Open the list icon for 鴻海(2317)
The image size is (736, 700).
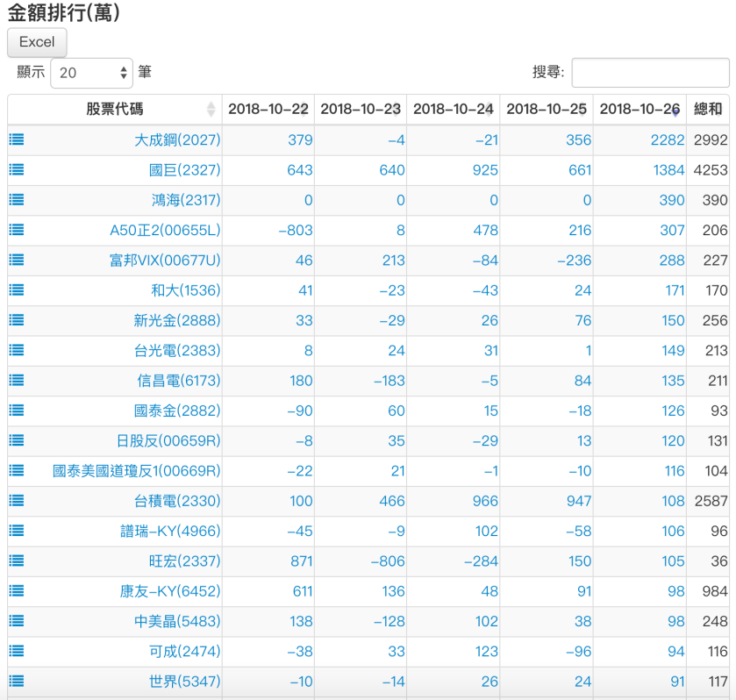click(17, 200)
